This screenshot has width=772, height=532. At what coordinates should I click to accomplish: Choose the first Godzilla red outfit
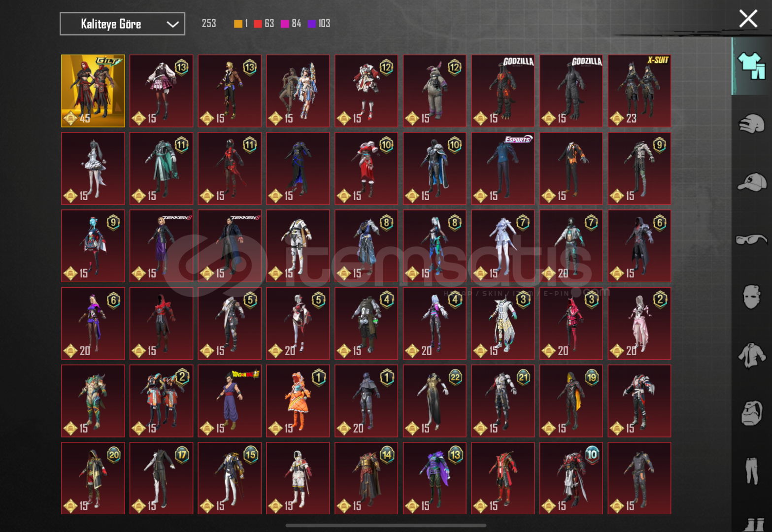pos(503,91)
